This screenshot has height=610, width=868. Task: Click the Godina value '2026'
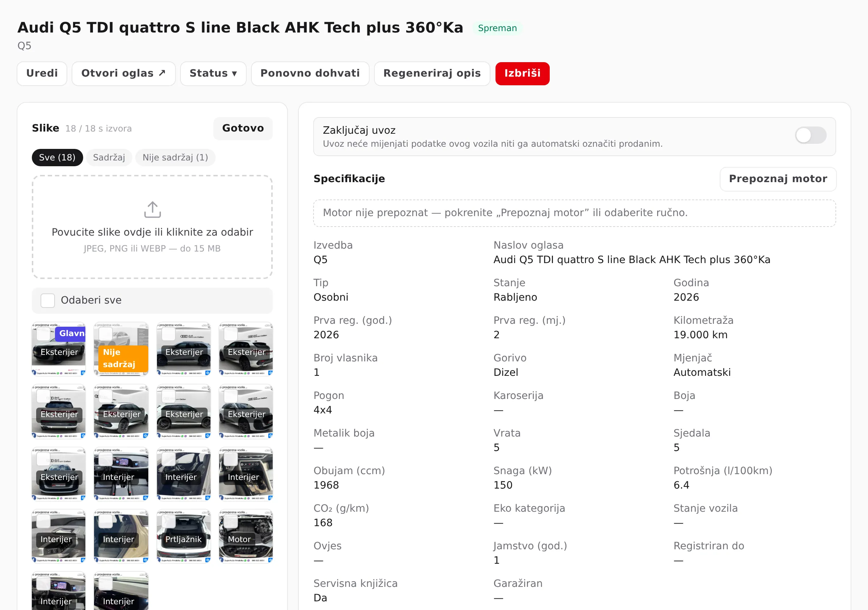point(686,297)
